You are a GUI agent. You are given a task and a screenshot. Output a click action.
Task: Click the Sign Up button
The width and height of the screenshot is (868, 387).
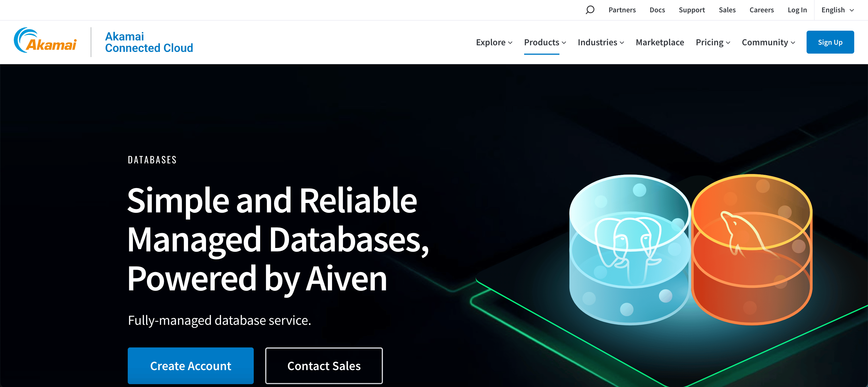click(x=830, y=42)
